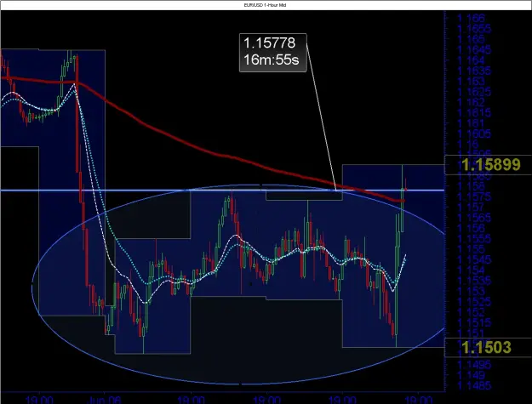This screenshot has height=404, width=532.
Task: Click the chart title EURUSD 1-Hour Mid
Action: point(265,5)
